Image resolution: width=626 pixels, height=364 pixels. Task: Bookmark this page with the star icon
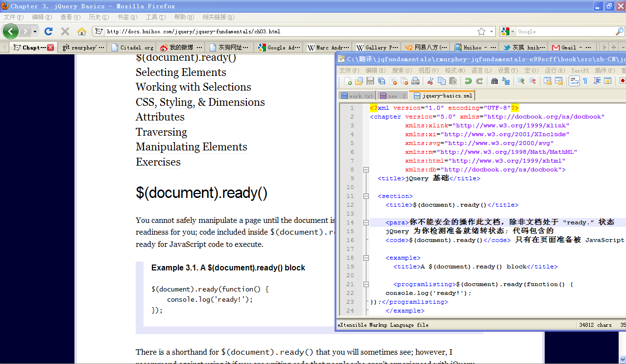pyautogui.click(x=482, y=31)
